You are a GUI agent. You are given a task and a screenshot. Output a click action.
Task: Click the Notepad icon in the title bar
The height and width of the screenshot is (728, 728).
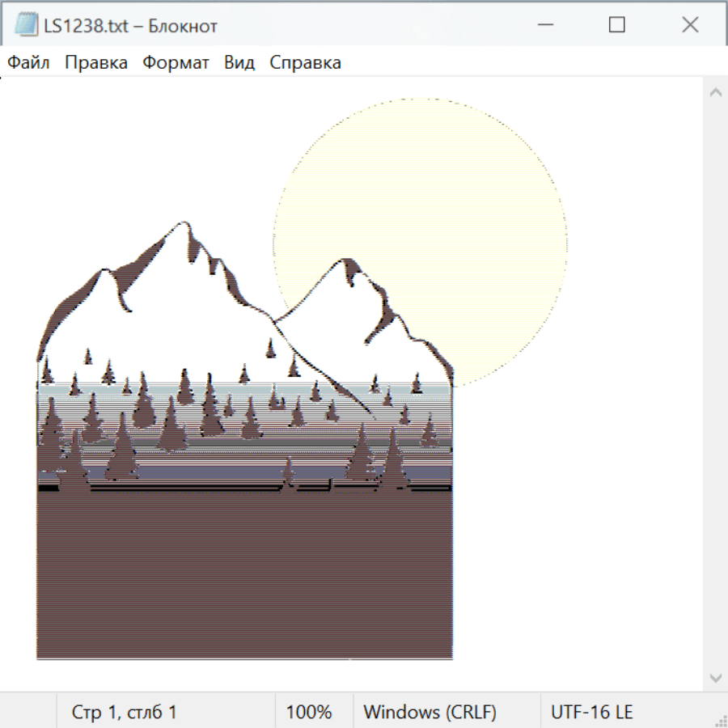27,25
